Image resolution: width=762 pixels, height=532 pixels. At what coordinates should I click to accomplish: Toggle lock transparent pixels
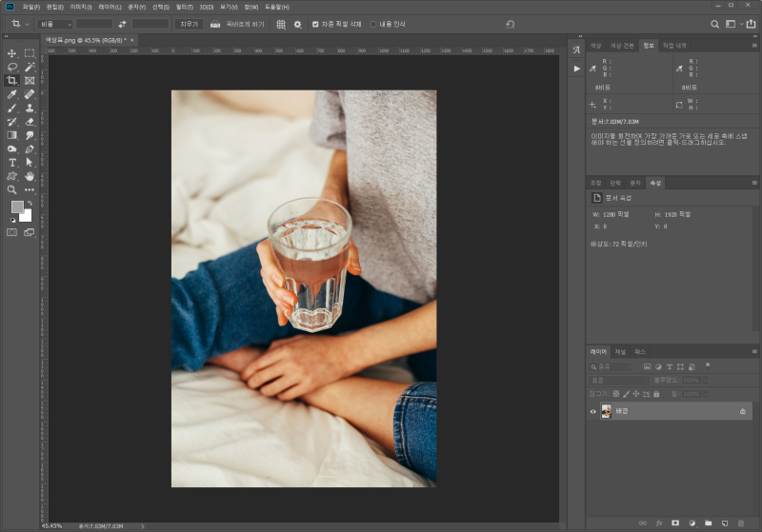[616, 394]
